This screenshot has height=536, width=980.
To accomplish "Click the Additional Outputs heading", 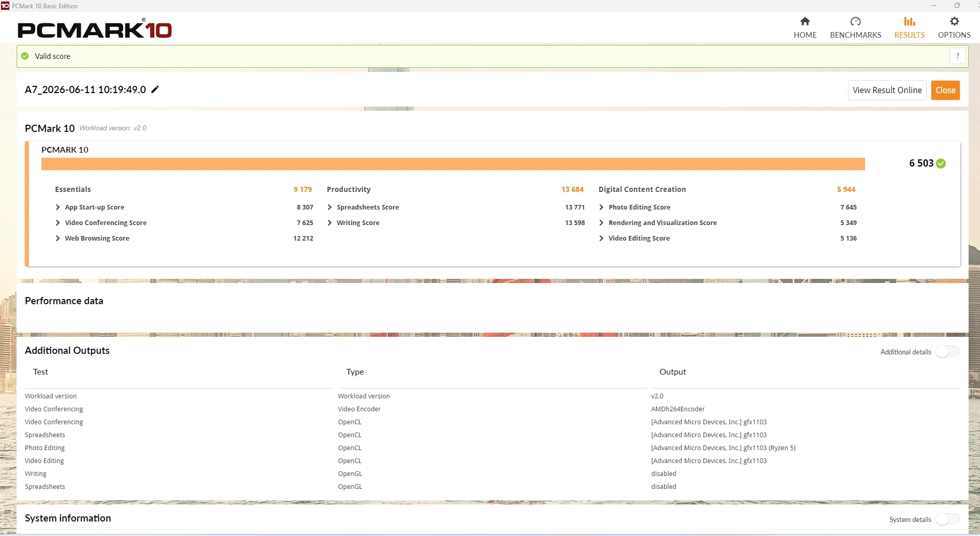I will [x=67, y=350].
